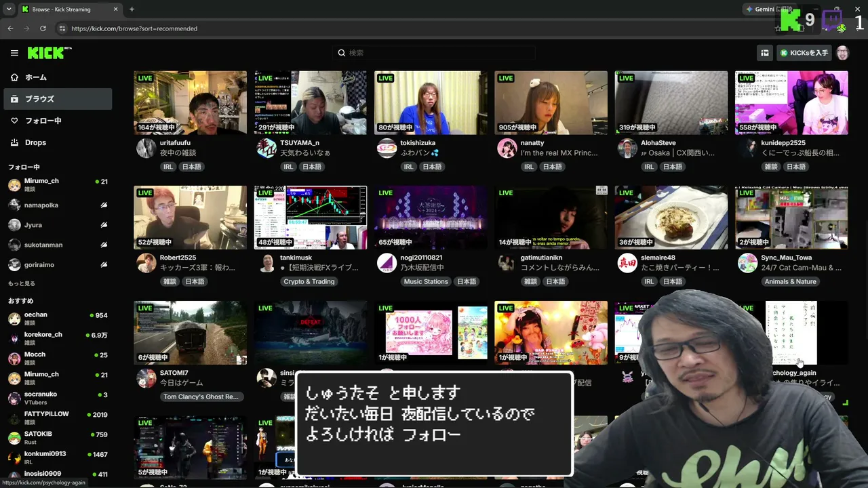Open recommended channel SATOKIB
Image resolution: width=868 pixels, height=488 pixels.
[56, 437]
